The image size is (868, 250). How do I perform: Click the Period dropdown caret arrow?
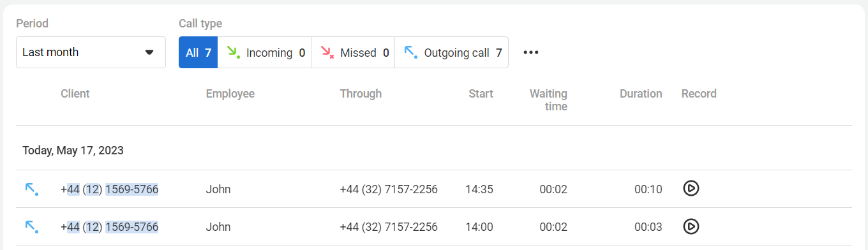(149, 52)
